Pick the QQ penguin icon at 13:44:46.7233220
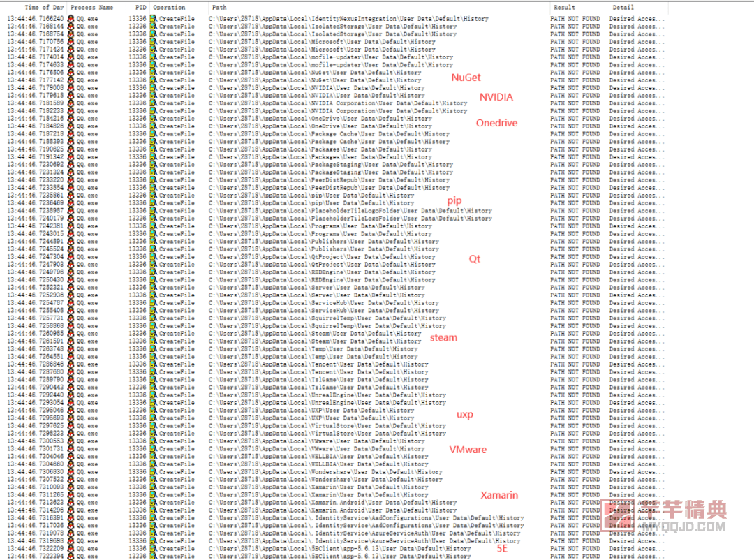The height and width of the screenshot is (560, 754). [x=71, y=180]
